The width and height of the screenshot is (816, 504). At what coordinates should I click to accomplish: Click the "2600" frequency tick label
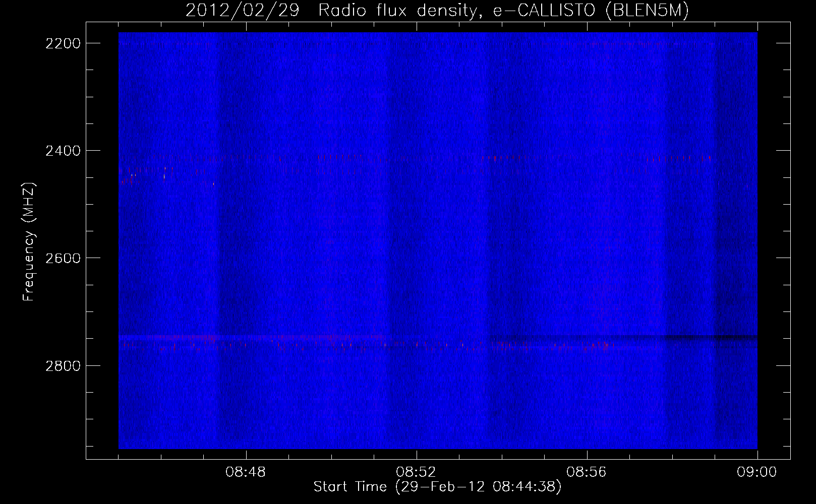[63, 259]
